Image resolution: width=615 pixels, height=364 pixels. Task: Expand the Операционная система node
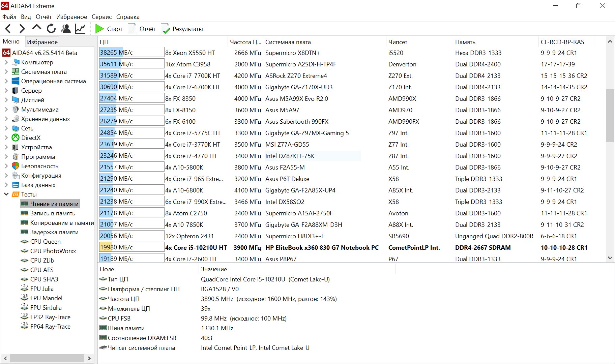point(6,81)
